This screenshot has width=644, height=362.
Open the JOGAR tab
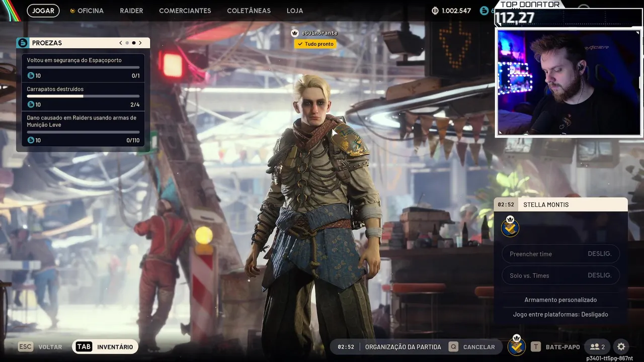tap(43, 11)
